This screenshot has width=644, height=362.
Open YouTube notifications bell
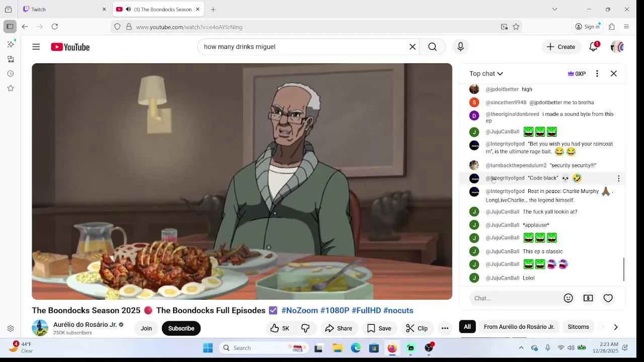click(594, 47)
